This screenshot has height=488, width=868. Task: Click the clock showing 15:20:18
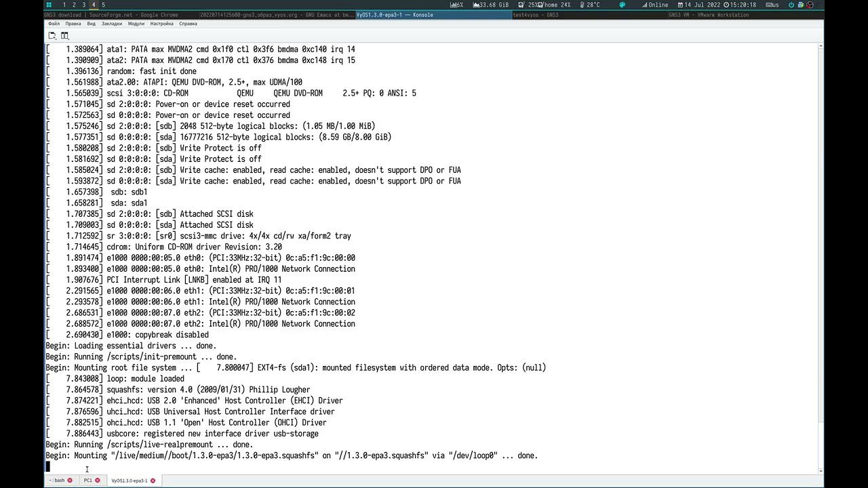coord(740,5)
